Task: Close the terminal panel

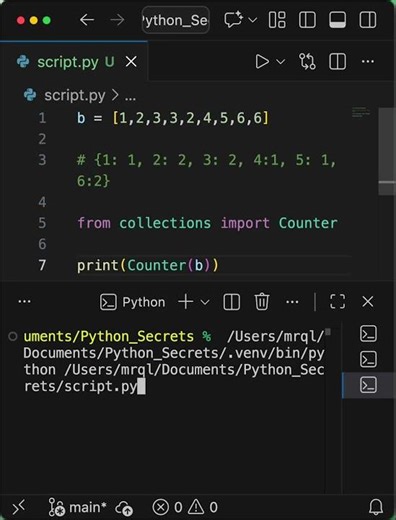Action: click(368, 302)
